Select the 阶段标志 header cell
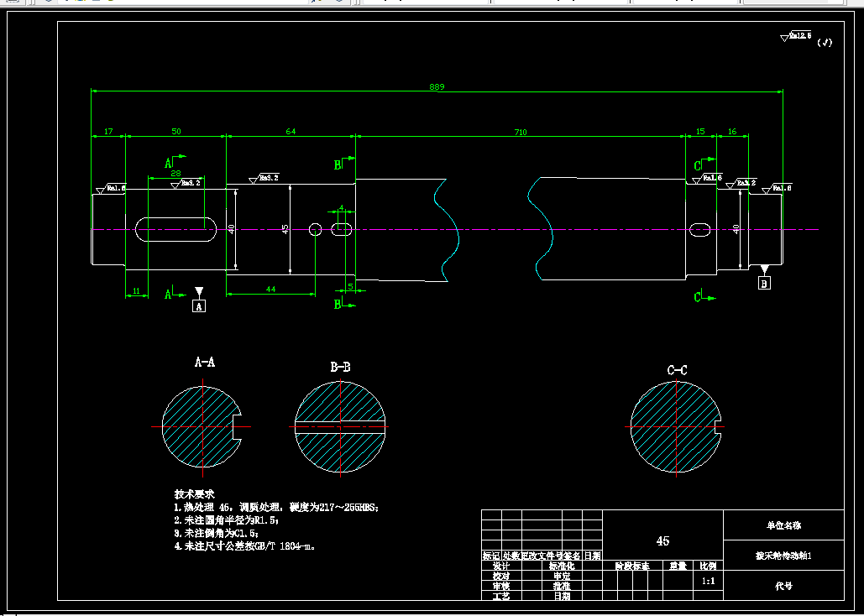This screenshot has height=616, width=864. pyautogui.click(x=632, y=566)
